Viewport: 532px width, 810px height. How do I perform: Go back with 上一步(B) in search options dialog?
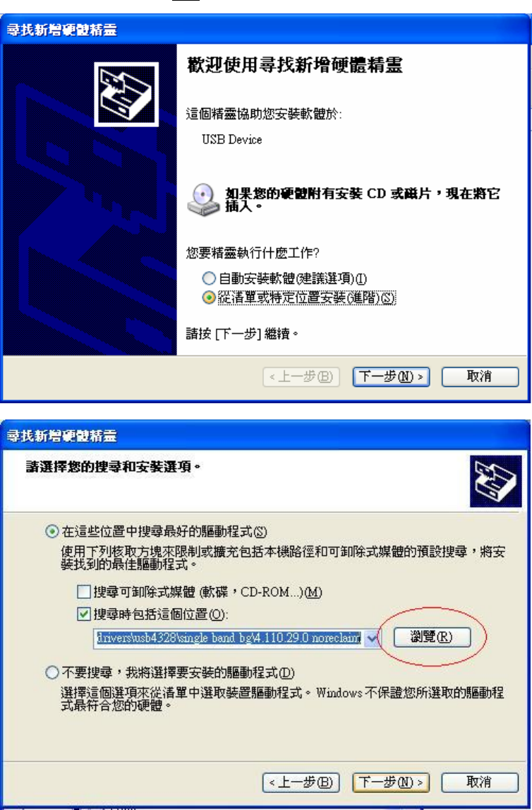(302, 782)
